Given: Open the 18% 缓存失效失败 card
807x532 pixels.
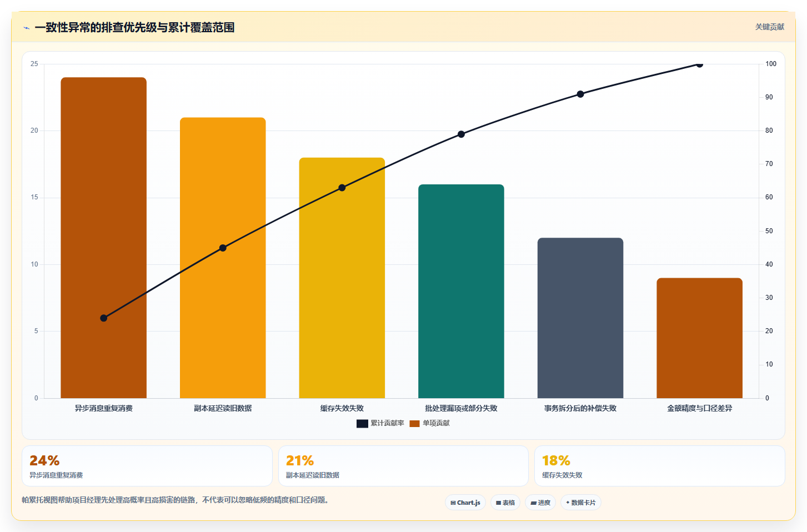Looking at the screenshot, I should [x=660, y=466].
